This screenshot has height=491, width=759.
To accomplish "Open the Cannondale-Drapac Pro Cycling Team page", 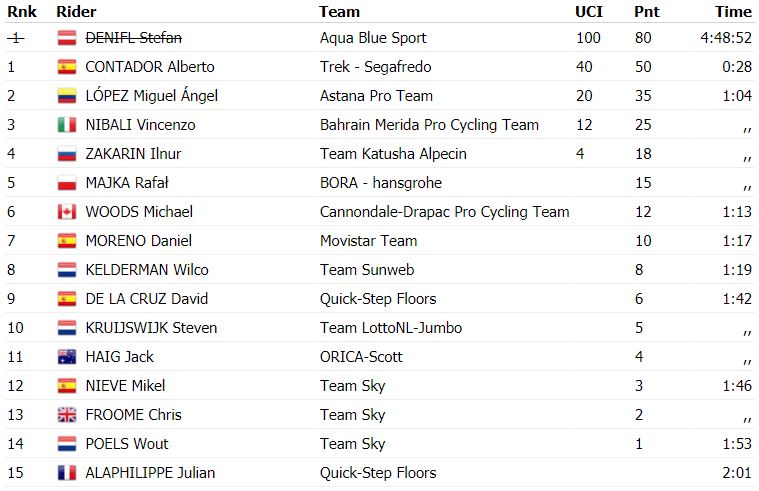I will pyautogui.click(x=444, y=212).
